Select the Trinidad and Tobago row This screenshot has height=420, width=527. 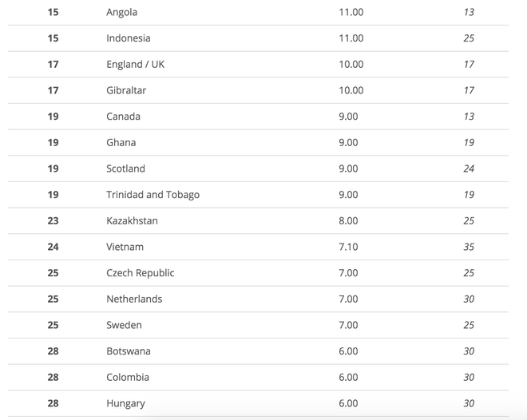[153, 195]
